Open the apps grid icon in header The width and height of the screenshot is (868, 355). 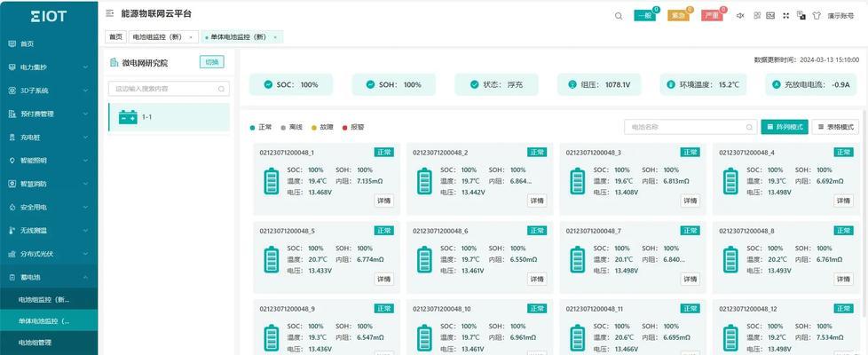757,15
